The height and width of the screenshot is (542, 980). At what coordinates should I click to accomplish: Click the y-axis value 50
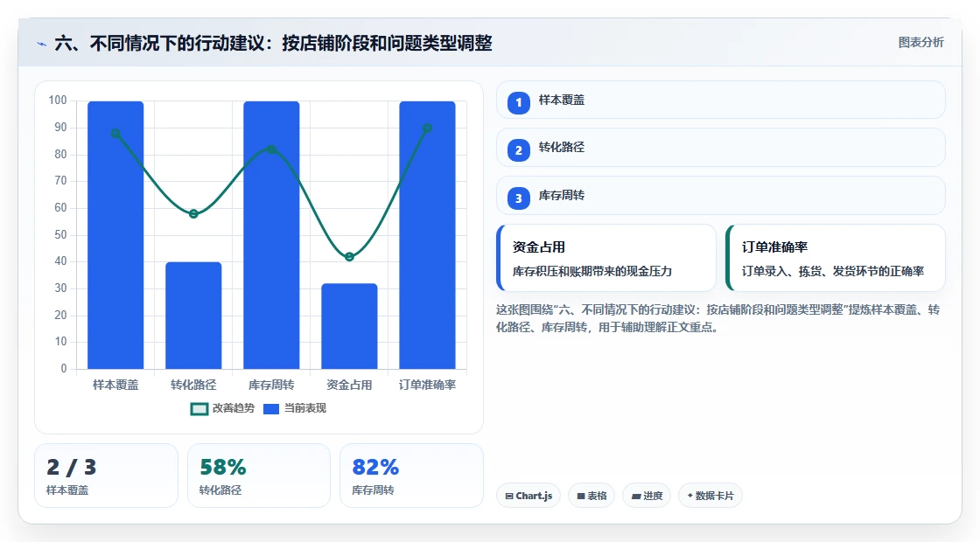[60, 235]
